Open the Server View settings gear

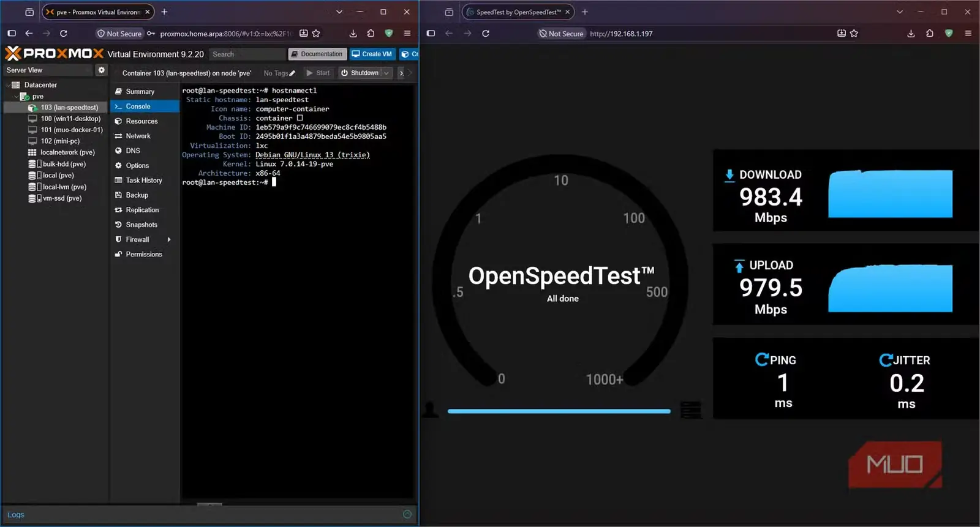pos(102,70)
